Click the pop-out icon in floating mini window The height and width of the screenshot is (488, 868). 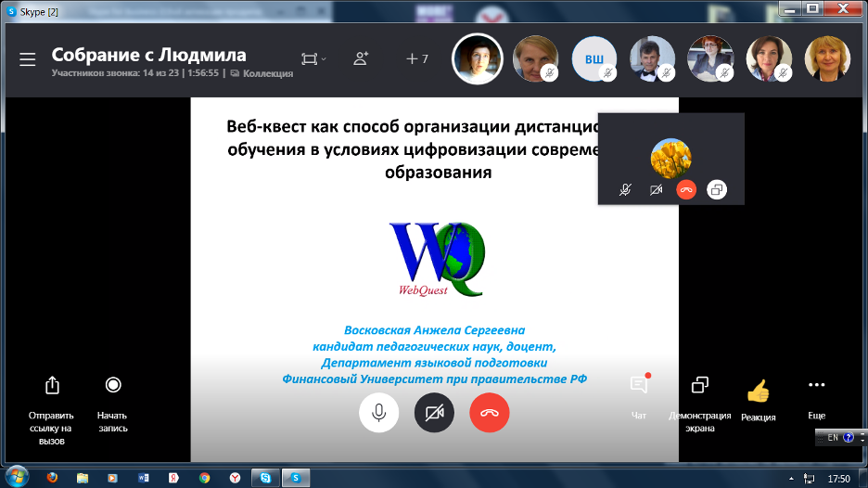click(716, 189)
